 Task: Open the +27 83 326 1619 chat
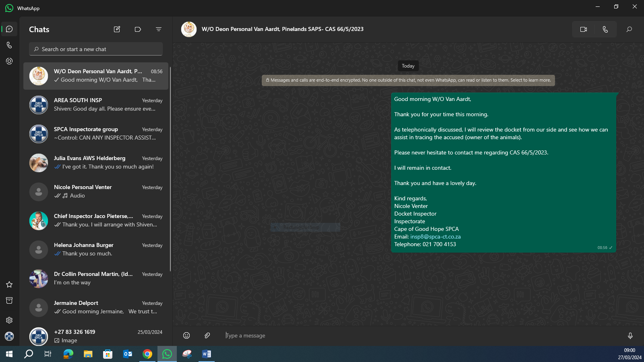pyautogui.click(x=96, y=335)
